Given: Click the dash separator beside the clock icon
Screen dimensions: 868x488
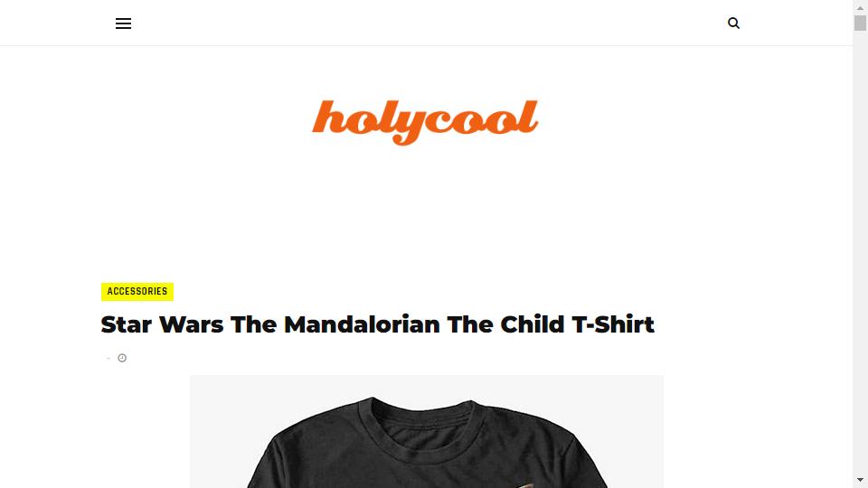Looking at the screenshot, I should pyautogui.click(x=108, y=359).
